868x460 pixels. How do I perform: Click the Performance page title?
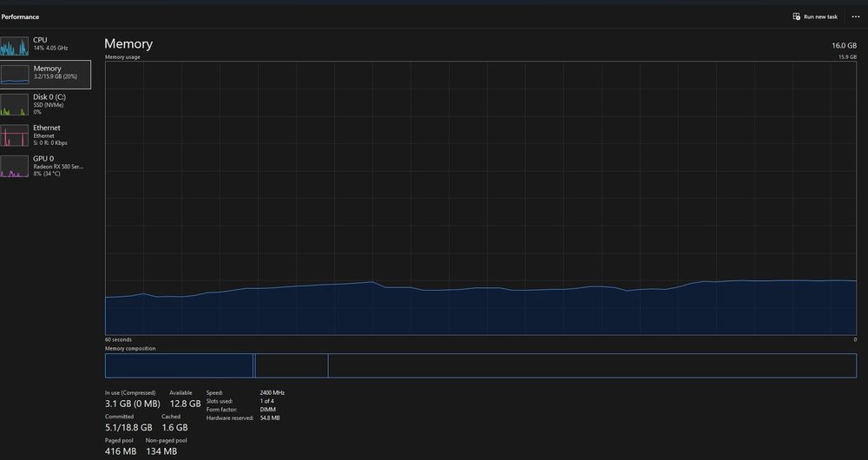pos(20,16)
